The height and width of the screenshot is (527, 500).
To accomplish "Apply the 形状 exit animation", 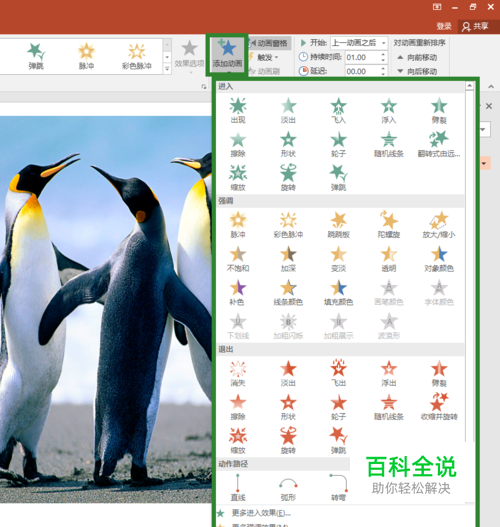I will (288, 407).
